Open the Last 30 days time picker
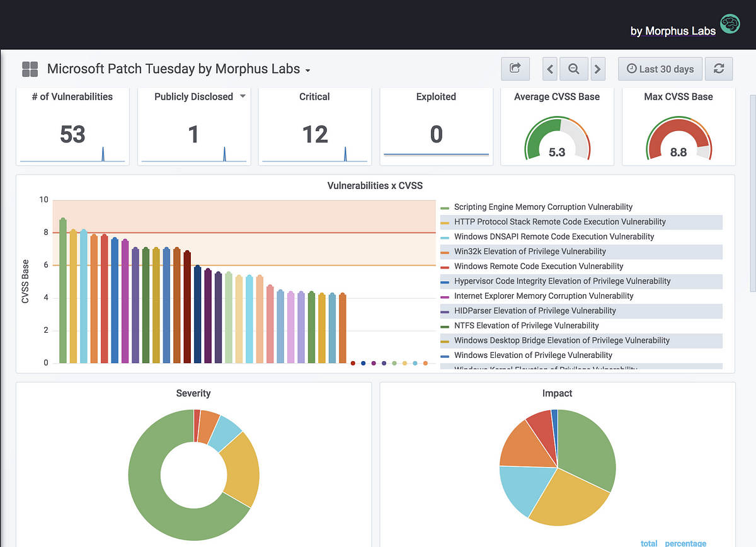Viewport: 756px width, 547px height. click(x=660, y=69)
